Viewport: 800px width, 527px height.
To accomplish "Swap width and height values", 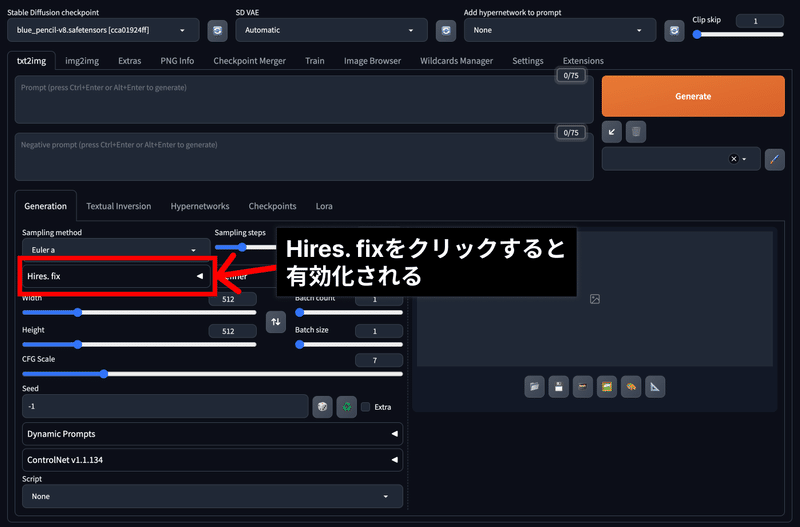I will coord(276,322).
